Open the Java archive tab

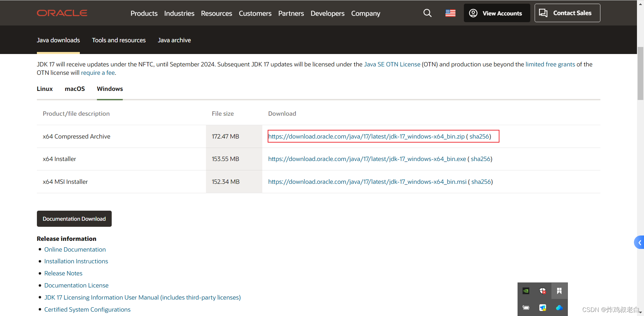pyautogui.click(x=174, y=40)
